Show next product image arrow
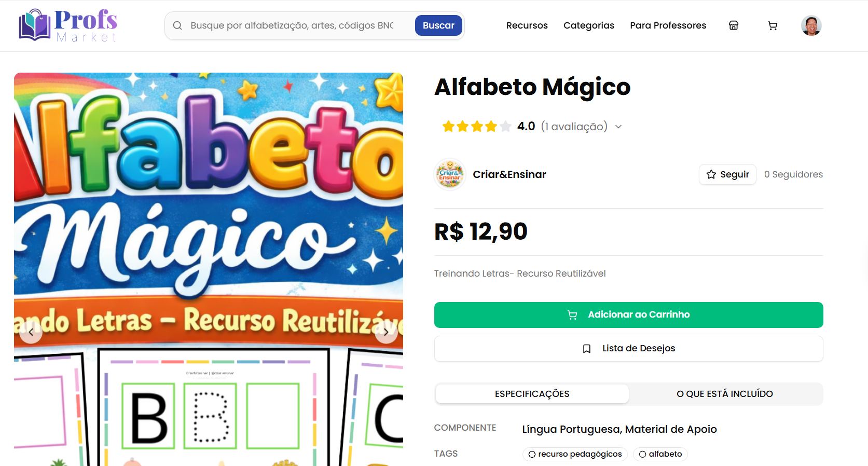 click(386, 332)
